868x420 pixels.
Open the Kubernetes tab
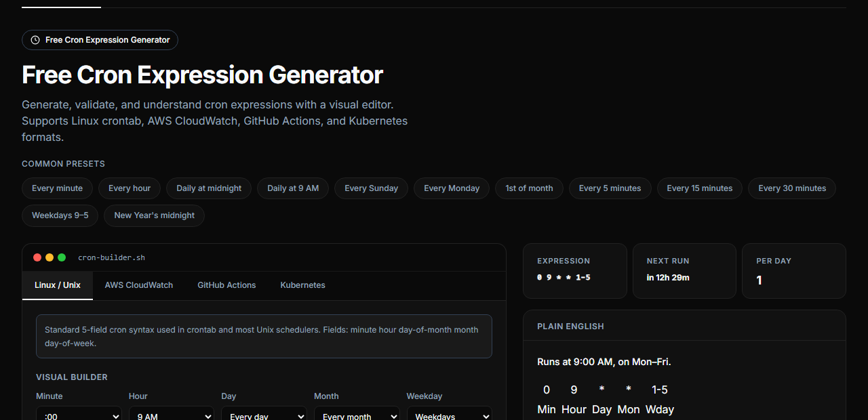302,285
